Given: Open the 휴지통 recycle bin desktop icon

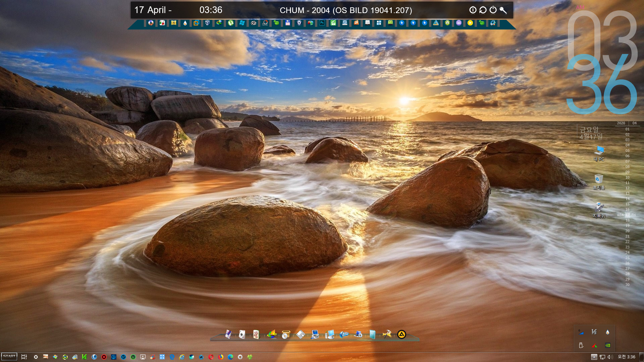Looking at the screenshot, I should point(599,182).
